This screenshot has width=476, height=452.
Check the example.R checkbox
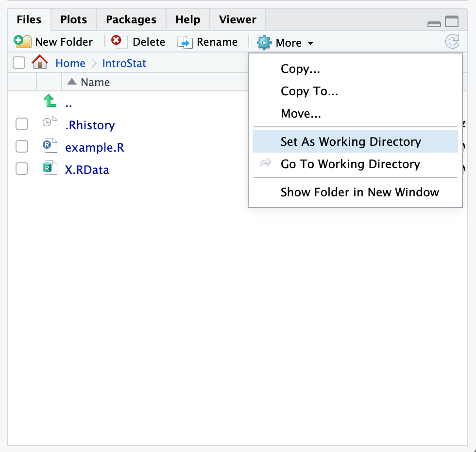pyautogui.click(x=22, y=146)
